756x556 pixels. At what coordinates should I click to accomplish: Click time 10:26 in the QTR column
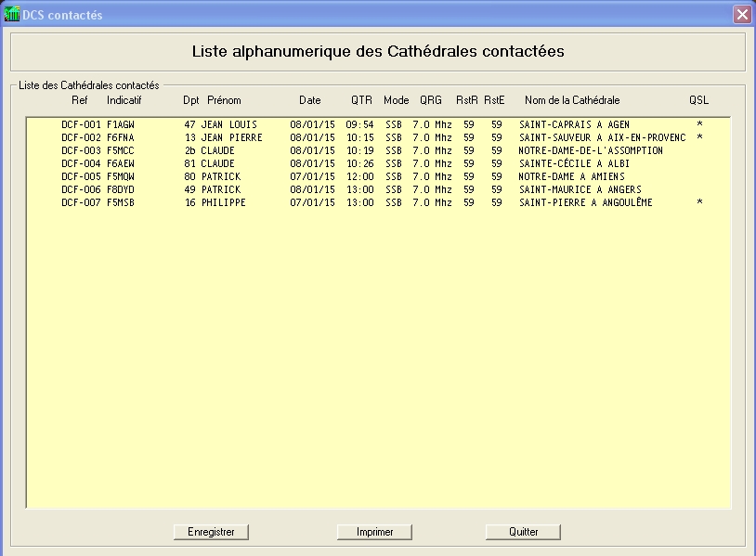pos(359,163)
